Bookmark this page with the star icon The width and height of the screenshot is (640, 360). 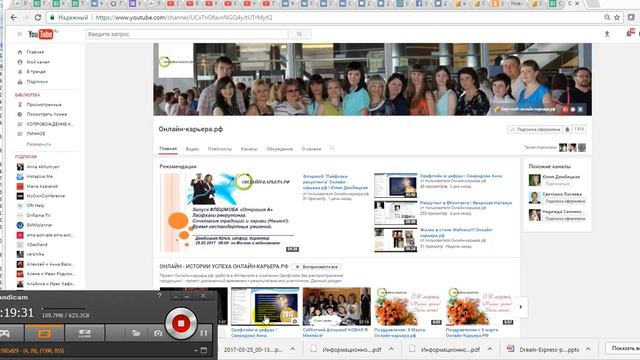click(617, 18)
